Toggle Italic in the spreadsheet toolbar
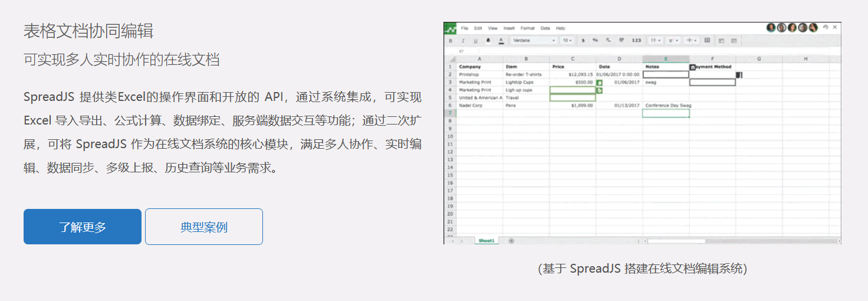This screenshot has width=868, height=301. point(463,41)
